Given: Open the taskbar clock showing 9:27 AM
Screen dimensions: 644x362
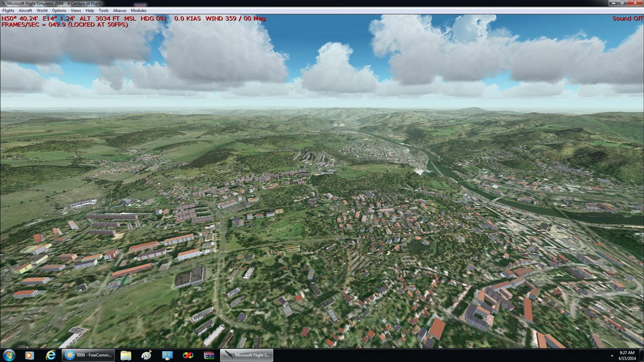Looking at the screenshot, I should pyautogui.click(x=627, y=355).
